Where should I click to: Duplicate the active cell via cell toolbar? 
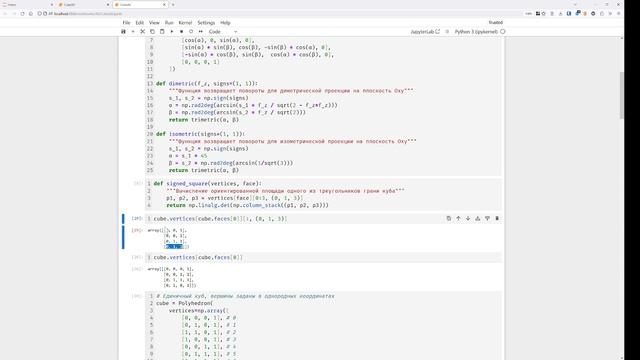tap(449, 218)
